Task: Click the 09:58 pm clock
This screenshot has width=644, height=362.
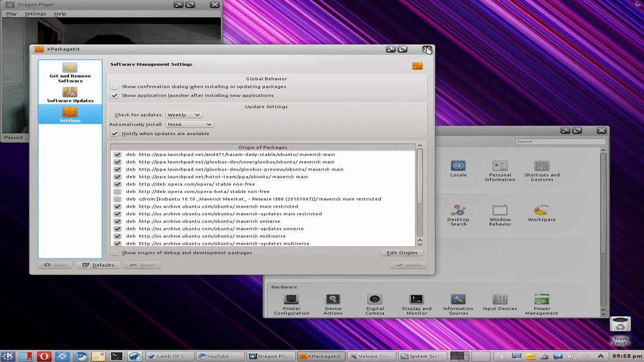Action: 626,356
